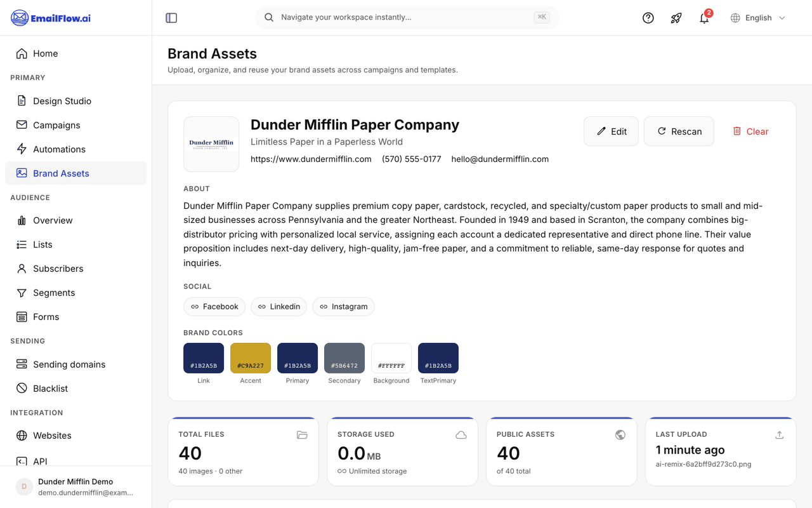This screenshot has height=508, width=812.
Task: Go to Lists in the sidebar
Action: coord(76,244)
